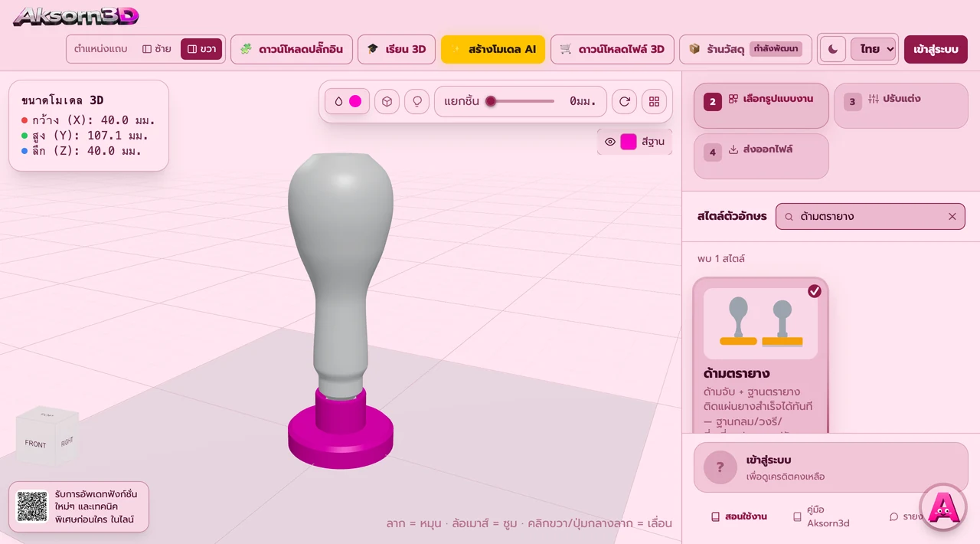Click the ขนาดโมเดล 3D heading
This screenshot has height=544, width=980.
click(62, 100)
